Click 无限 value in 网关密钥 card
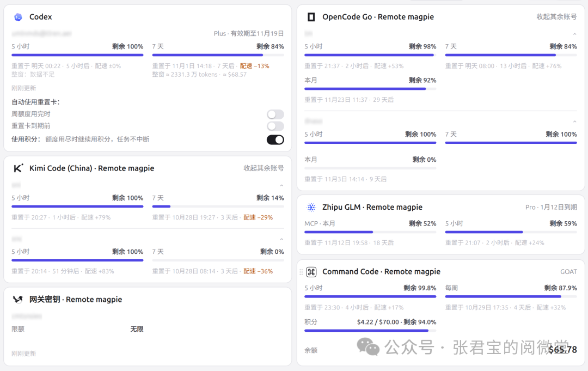 click(x=137, y=329)
